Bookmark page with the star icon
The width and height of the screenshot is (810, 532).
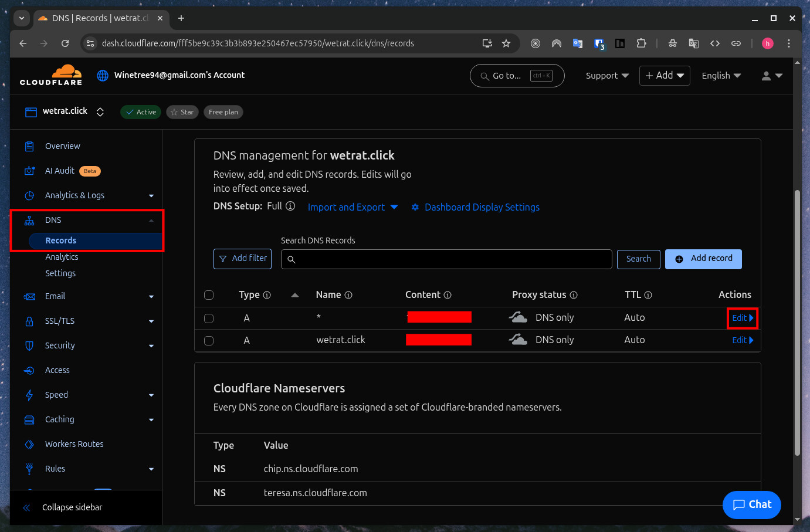pos(506,43)
